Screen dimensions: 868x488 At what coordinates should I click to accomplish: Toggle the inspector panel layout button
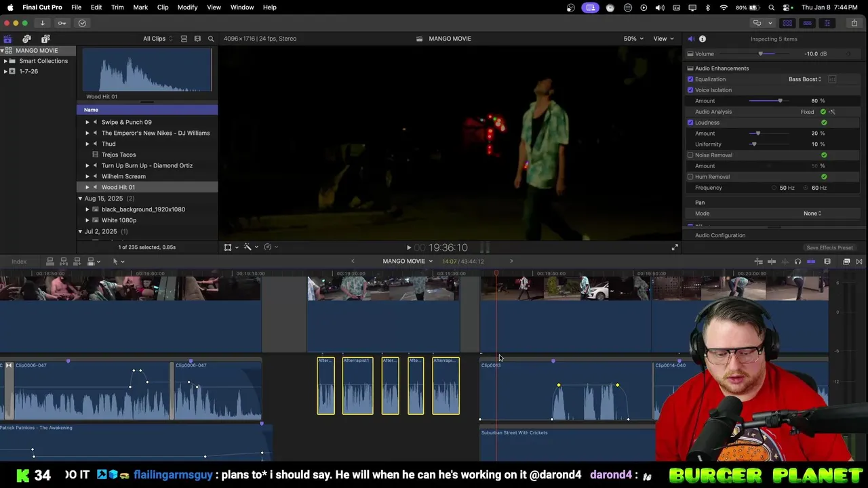pyautogui.click(x=827, y=23)
